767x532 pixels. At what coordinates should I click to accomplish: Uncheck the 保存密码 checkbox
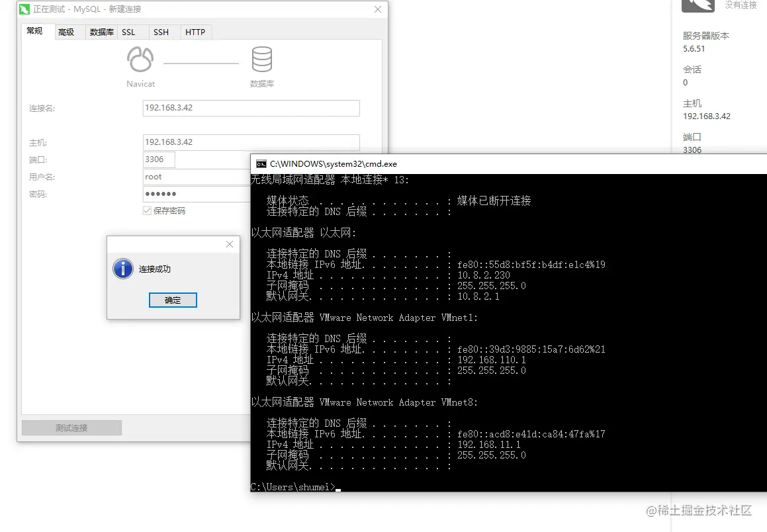[147, 210]
